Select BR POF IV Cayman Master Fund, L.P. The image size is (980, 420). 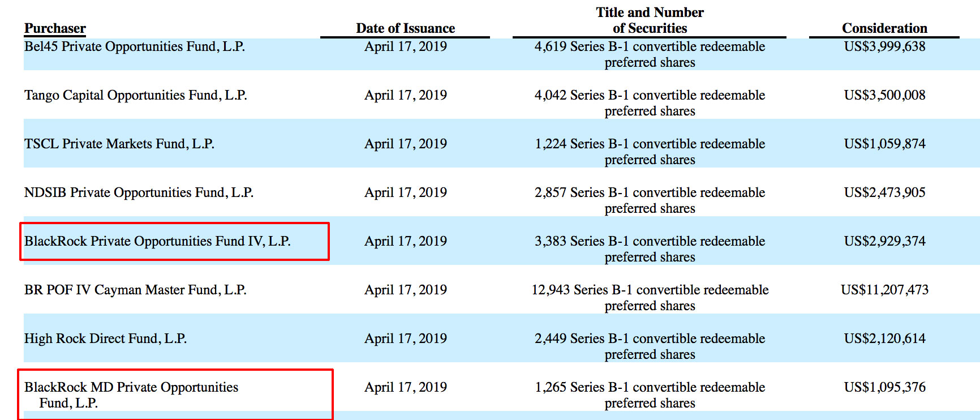[x=135, y=290]
